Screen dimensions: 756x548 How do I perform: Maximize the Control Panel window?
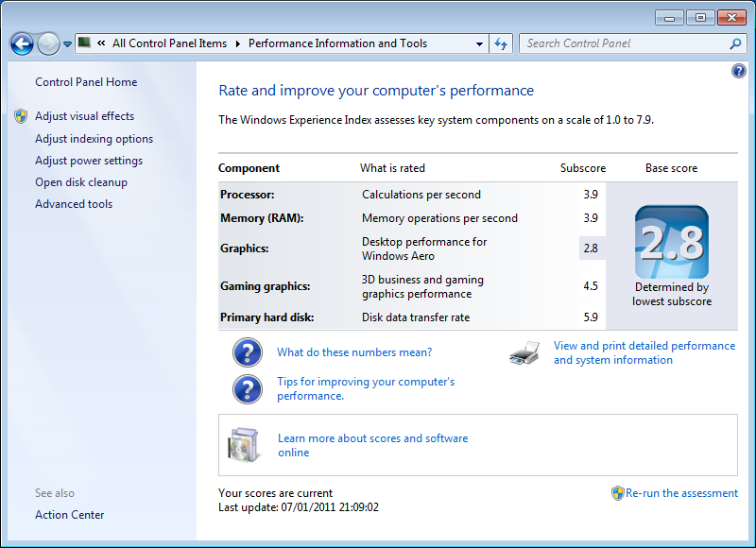[x=700, y=18]
